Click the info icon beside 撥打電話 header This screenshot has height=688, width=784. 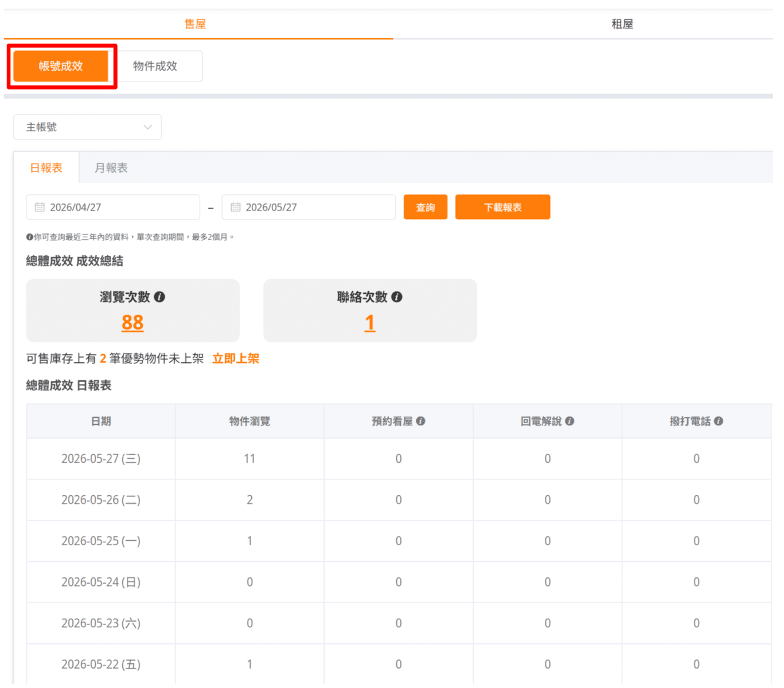click(x=719, y=421)
